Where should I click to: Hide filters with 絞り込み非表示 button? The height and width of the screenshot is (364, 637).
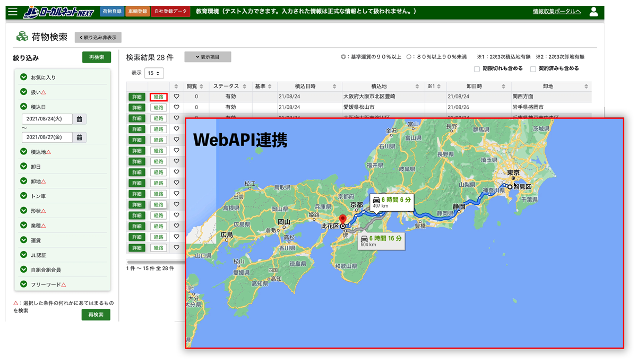[98, 38]
